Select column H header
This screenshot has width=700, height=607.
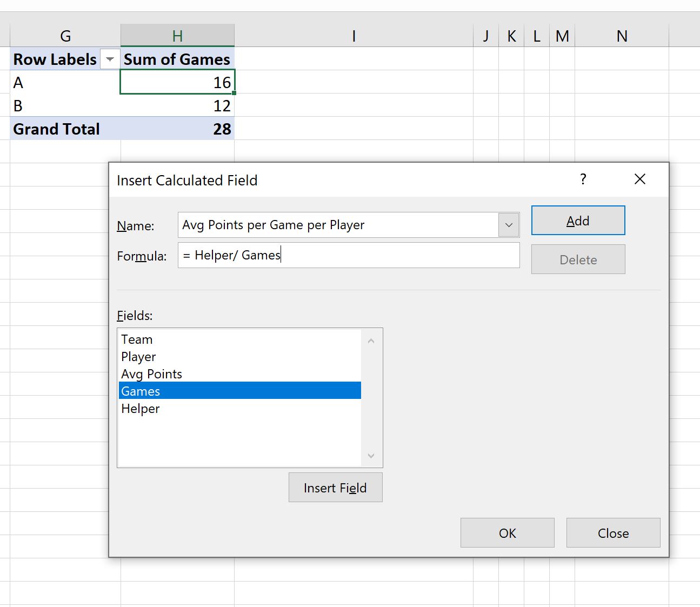[177, 35]
